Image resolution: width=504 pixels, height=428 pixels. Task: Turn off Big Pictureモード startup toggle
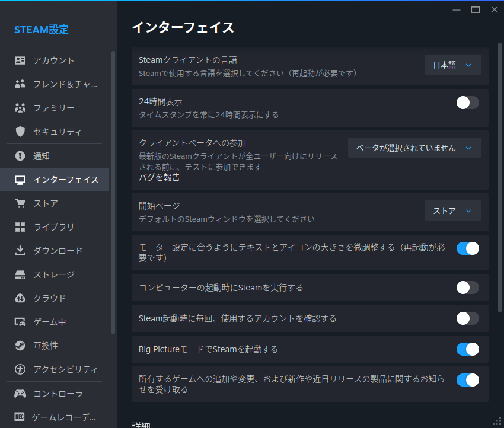coord(468,349)
